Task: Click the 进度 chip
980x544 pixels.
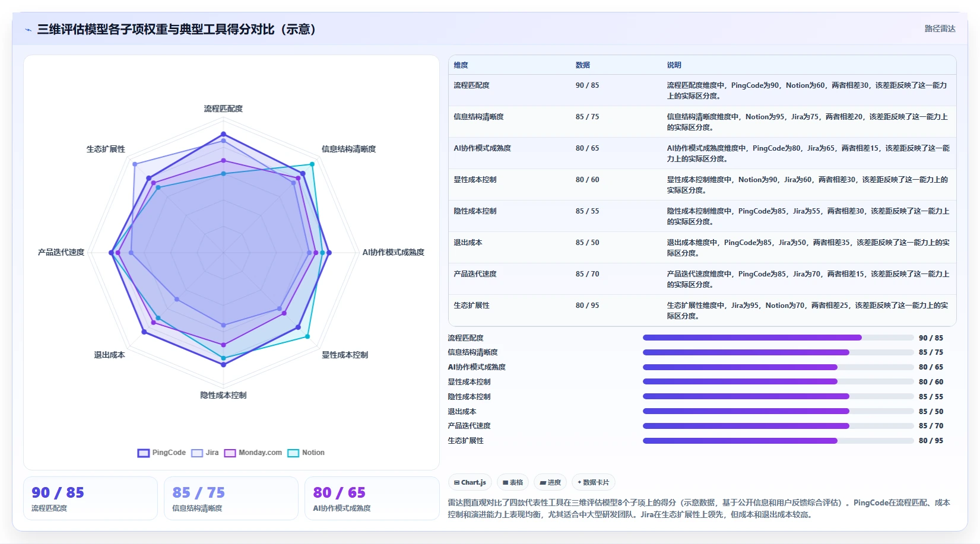Action: (x=550, y=482)
